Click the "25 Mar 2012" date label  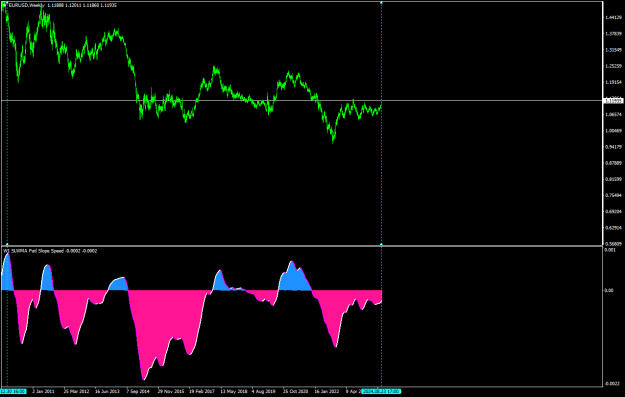click(x=76, y=391)
